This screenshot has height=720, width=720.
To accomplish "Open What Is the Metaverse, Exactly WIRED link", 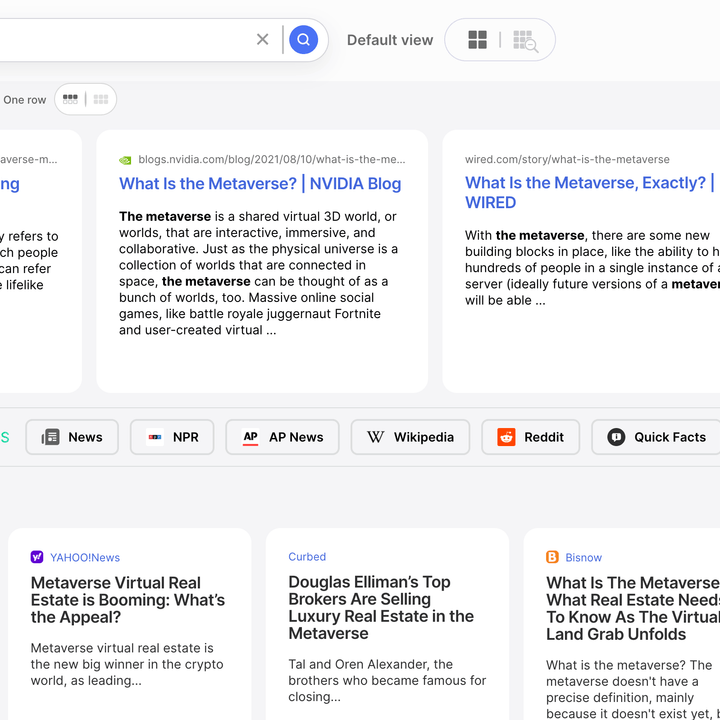I will tap(590, 192).
